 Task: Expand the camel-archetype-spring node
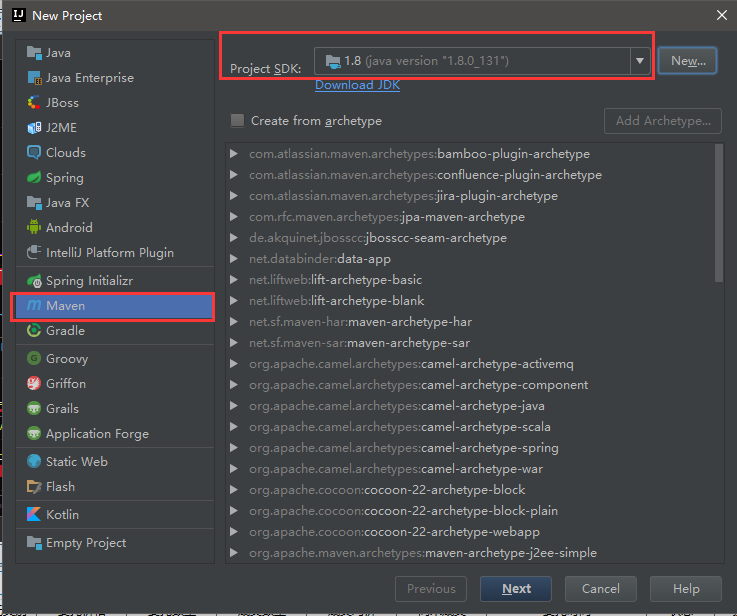coord(234,448)
